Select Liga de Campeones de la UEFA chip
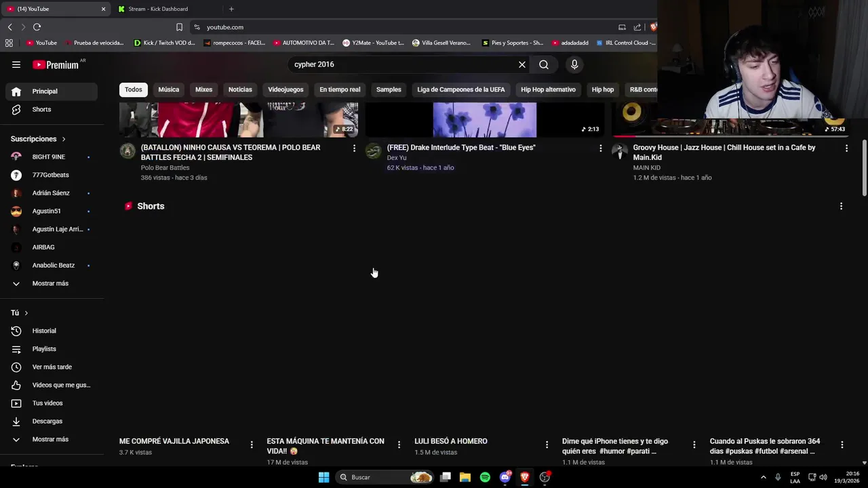Screen dimensions: 868x488 click(461, 89)
